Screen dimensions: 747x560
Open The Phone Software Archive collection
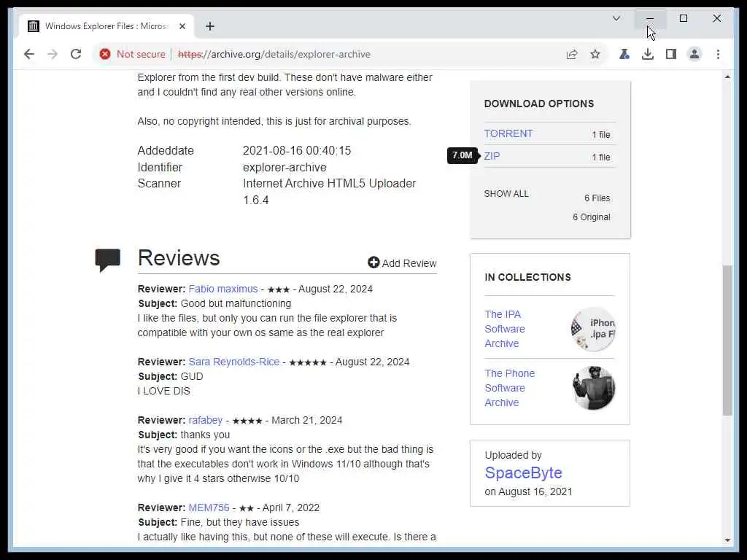pos(509,388)
